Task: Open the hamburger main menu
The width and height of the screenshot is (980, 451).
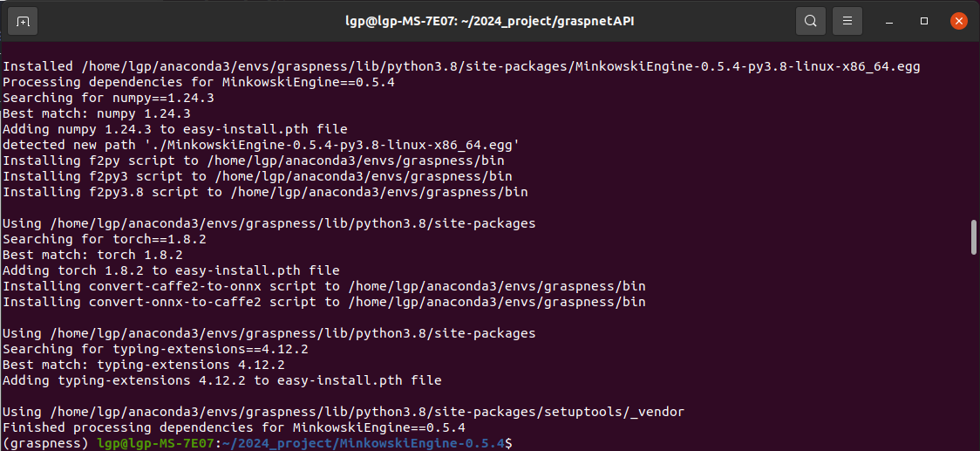Action: (x=847, y=21)
